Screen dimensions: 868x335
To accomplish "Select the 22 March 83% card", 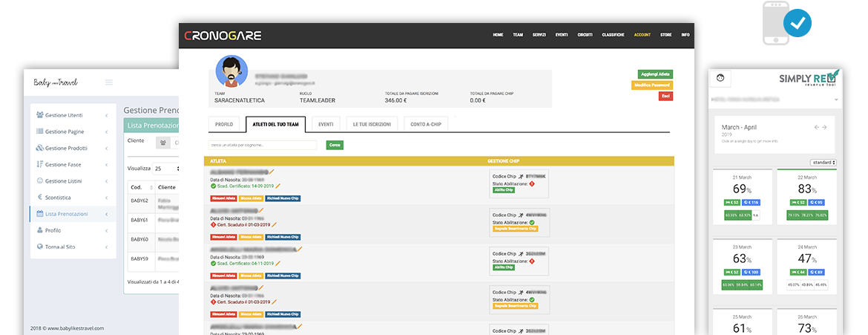I will coord(806,197).
